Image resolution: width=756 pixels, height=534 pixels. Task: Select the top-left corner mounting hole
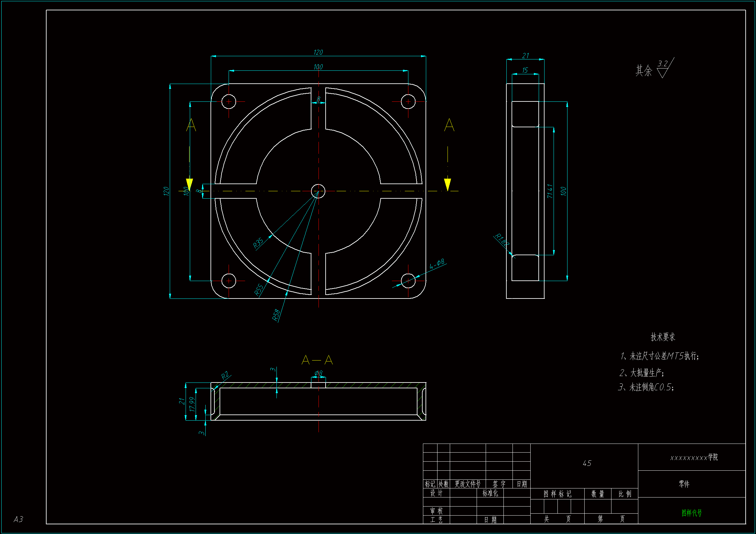pyautogui.click(x=229, y=102)
